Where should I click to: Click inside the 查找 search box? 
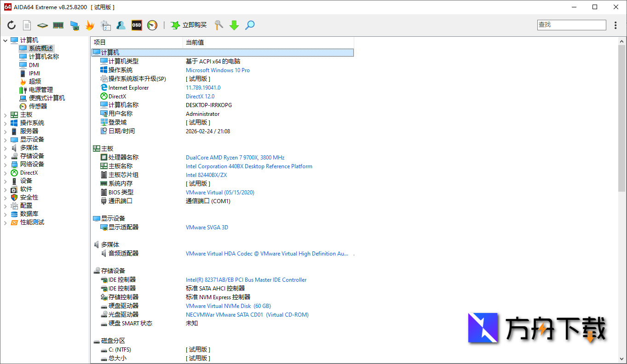click(x=571, y=25)
